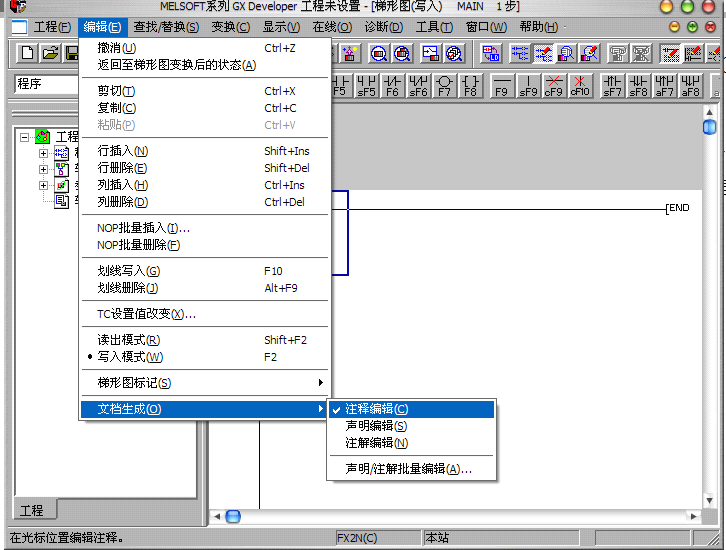Open the 工具(T) menu
The image size is (726, 550).
(x=434, y=27)
